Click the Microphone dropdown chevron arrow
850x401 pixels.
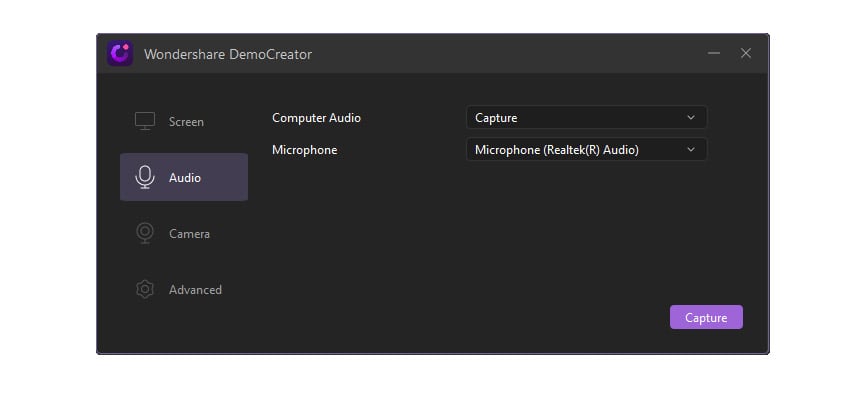[x=691, y=150]
